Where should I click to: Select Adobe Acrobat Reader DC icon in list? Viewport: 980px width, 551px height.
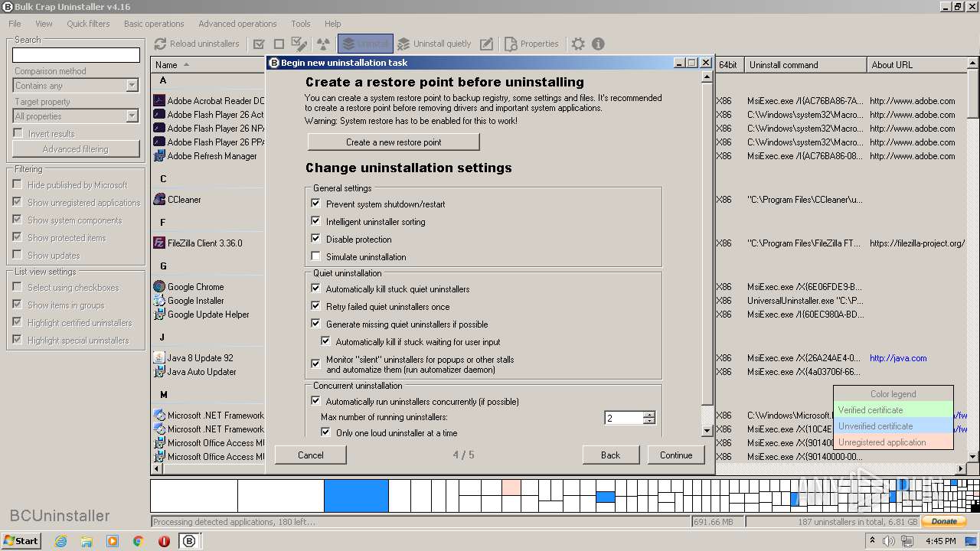tap(159, 100)
